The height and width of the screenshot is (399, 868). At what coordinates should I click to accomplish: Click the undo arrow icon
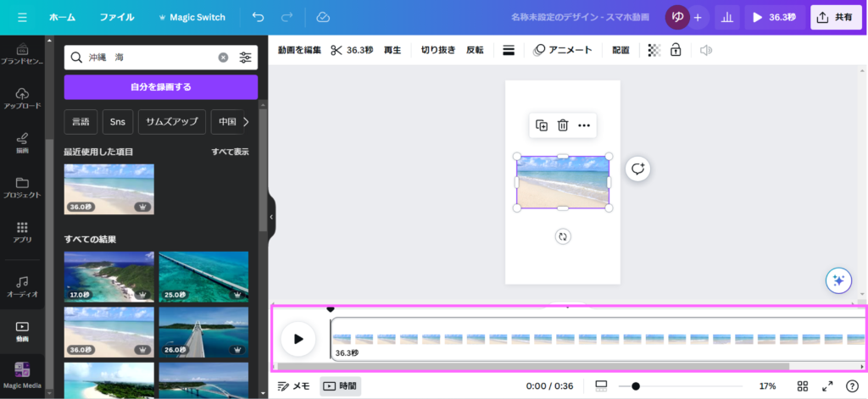tap(258, 17)
